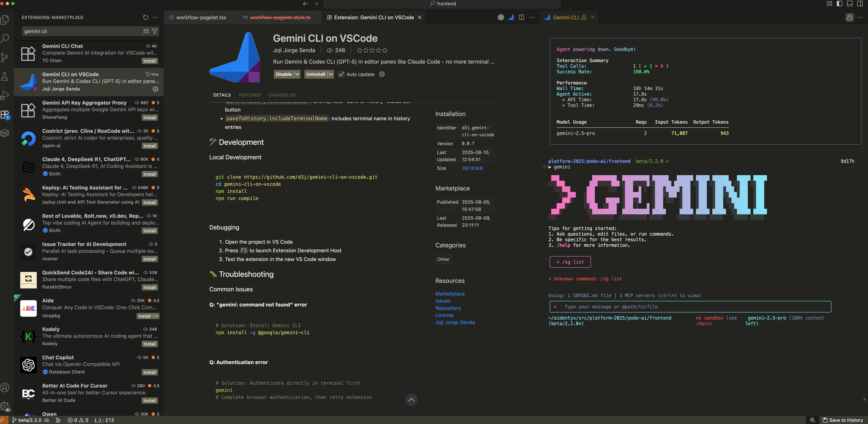The height and width of the screenshot is (424, 868).
Task: Open the Search view in activity bar
Action: (5, 38)
